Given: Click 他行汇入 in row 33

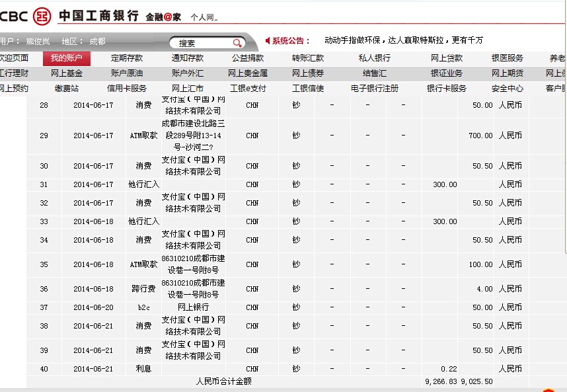Looking at the screenshot, I should pos(143,221).
